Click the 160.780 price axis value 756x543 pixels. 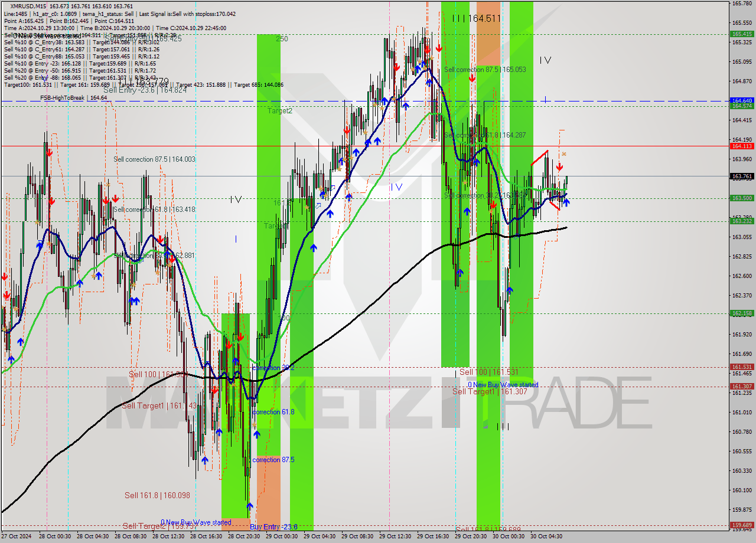[742, 431]
